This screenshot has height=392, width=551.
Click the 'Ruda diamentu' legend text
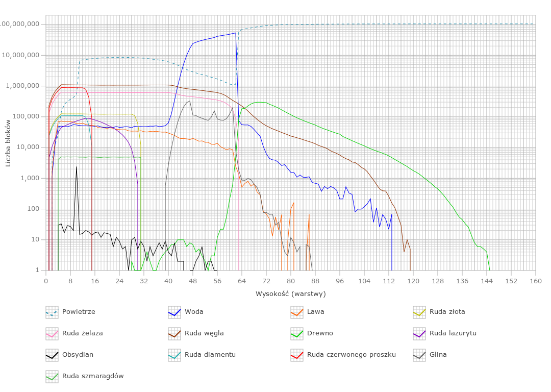(x=210, y=355)
